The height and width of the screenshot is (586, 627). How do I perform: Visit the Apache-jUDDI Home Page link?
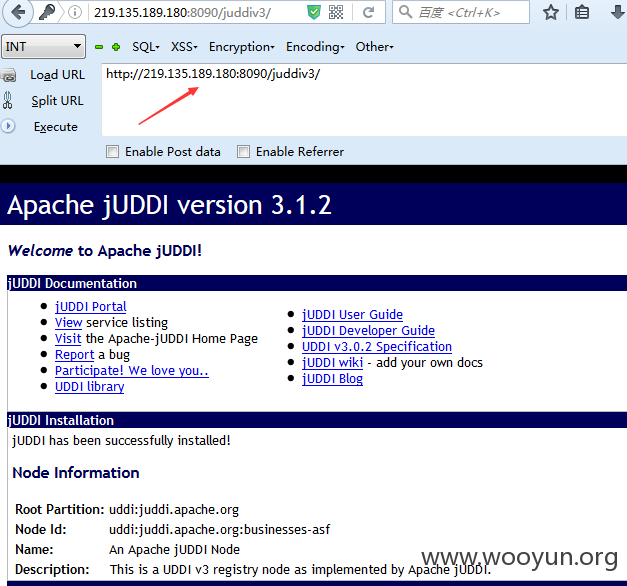(68, 338)
